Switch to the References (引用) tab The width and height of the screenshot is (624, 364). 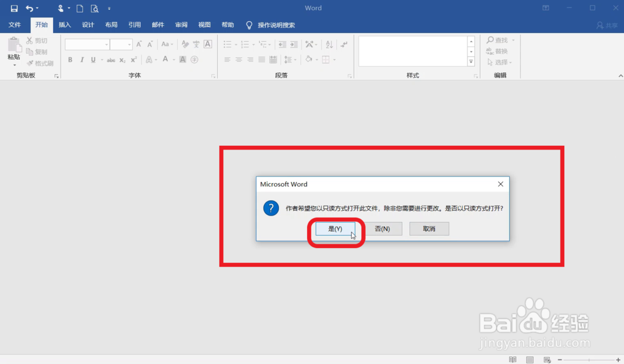tap(135, 25)
